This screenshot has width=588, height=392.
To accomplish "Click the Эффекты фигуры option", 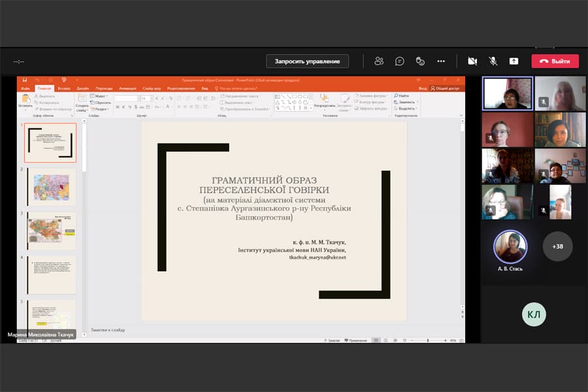I will click(x=371, y=108).
